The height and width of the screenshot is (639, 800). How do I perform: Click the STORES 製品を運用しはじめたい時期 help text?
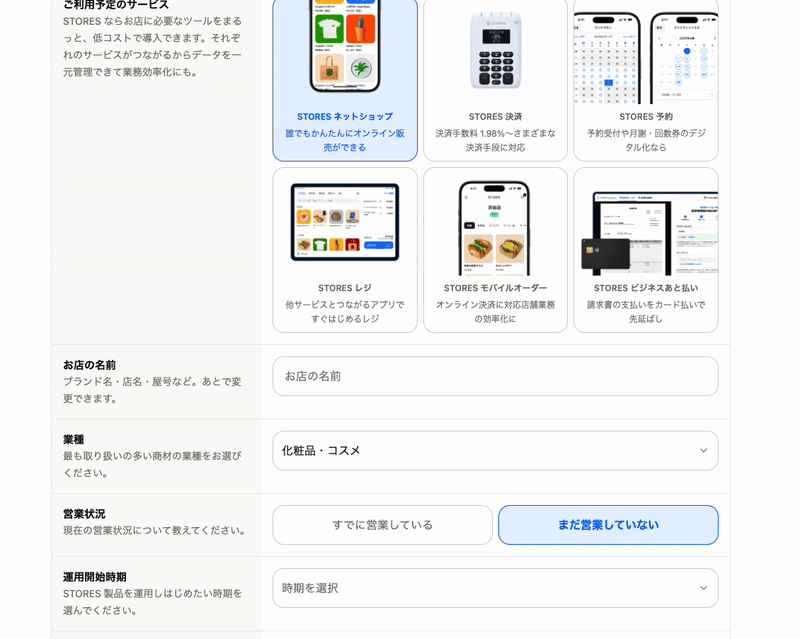tap(152, 602)
